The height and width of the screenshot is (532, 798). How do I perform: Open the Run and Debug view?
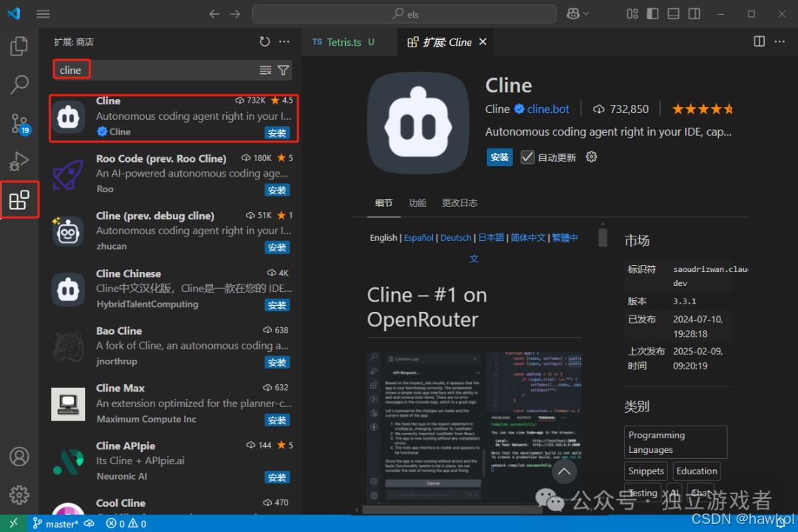coord(18,161)
